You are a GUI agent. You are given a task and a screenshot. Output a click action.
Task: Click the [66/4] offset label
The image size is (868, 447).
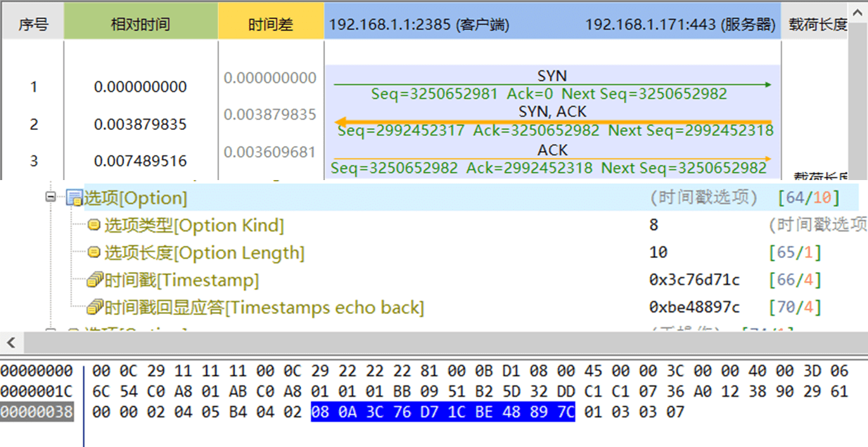pos(795,280)
